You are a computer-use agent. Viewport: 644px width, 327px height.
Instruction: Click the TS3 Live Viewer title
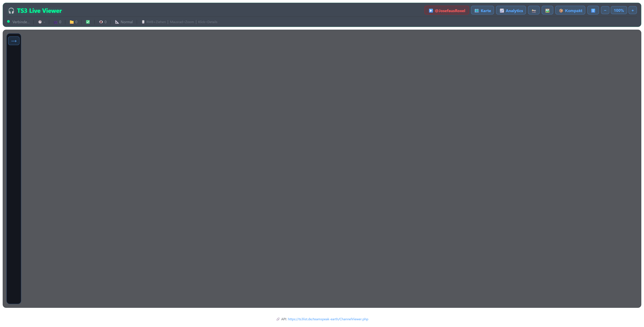coord(39,11)
